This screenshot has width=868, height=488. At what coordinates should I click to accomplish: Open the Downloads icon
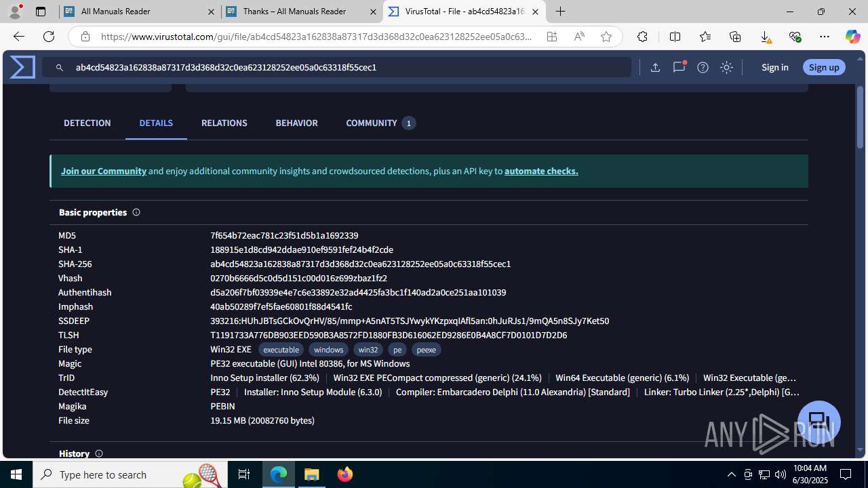(765, 37)
